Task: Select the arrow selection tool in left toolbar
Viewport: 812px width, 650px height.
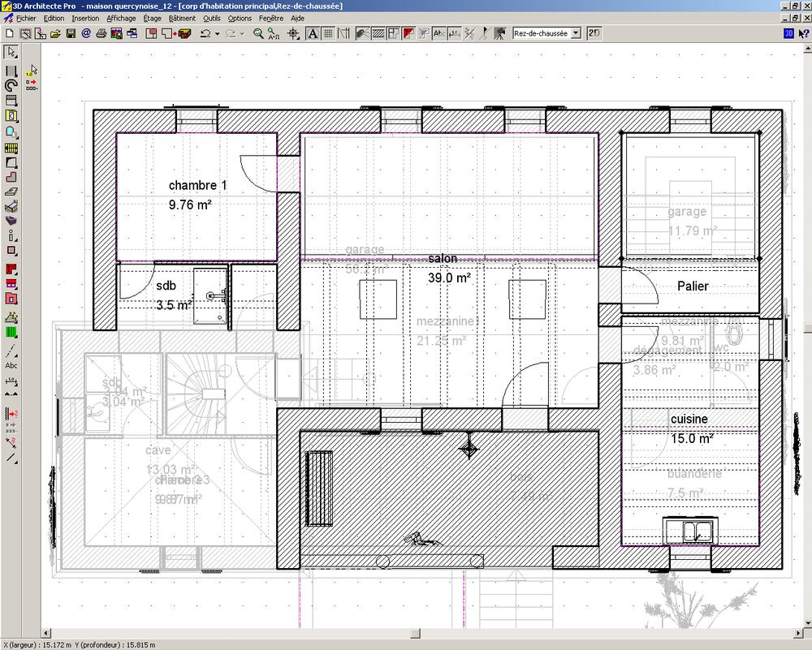Action: click(x=11, y=52)
